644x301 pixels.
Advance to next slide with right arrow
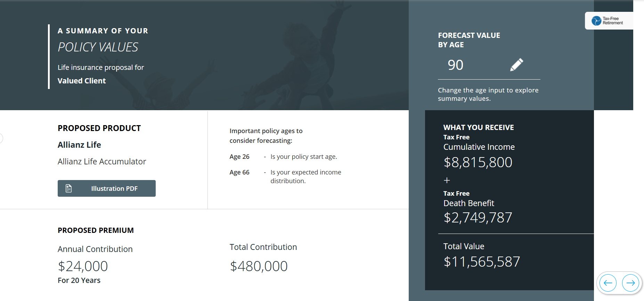point(630,283)
